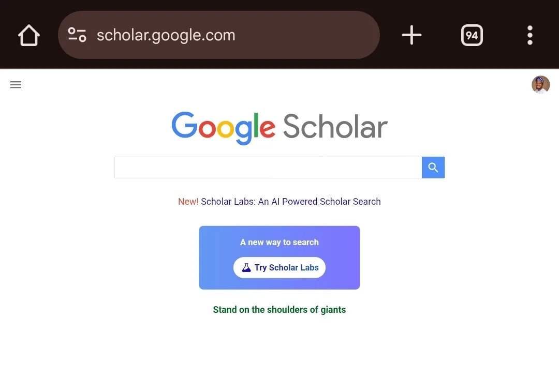Open site settings icon in address bar

point(77,35)
